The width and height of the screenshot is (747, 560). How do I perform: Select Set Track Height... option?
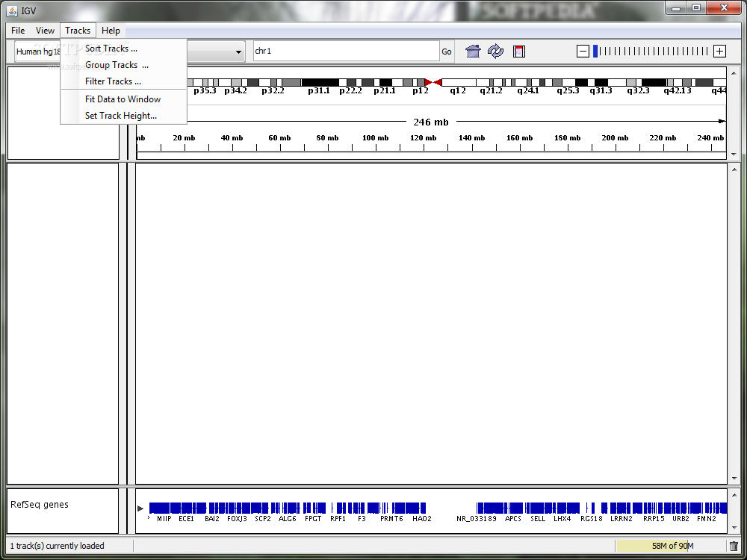(x=123, y=116)
